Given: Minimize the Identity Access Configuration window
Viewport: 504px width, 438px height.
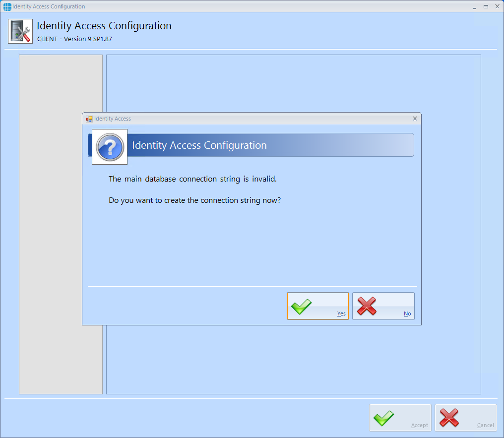Looking at the screenshot, I should 474,7.
